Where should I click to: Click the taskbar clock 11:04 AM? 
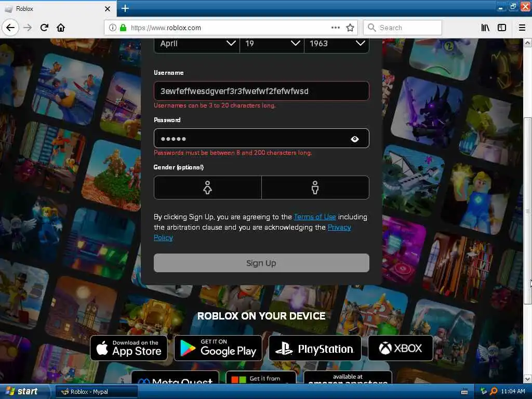[x=513, y=392]
